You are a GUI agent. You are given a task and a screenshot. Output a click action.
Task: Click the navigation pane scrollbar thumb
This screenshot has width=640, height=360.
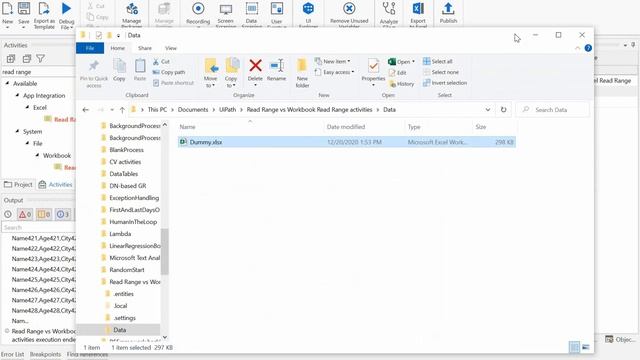click(x=164, y=251)
